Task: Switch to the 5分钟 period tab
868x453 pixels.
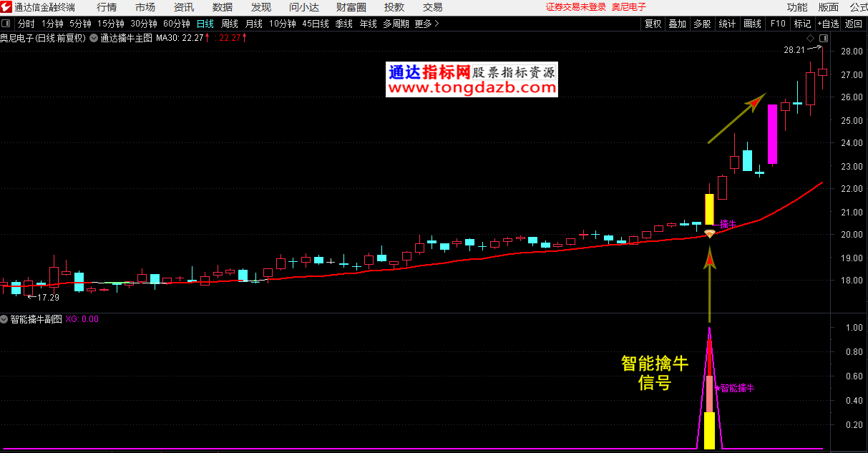Action: pyautogui.click(x=80, y=24)
